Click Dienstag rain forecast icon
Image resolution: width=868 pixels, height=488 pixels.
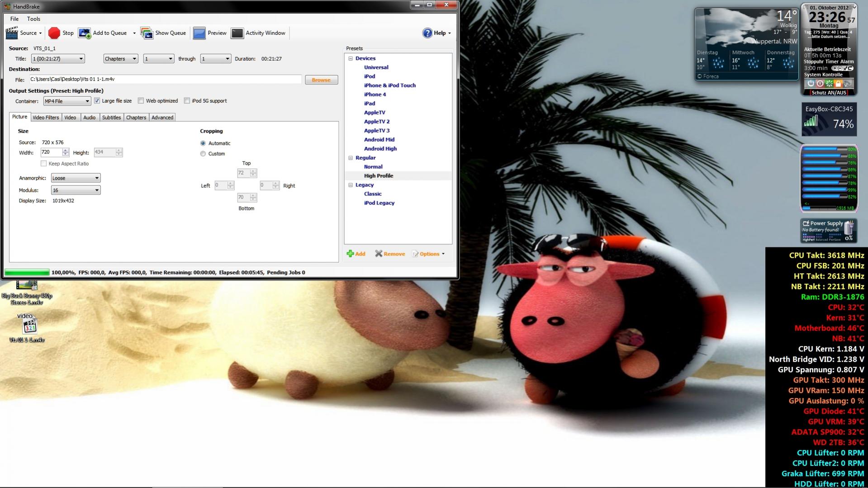tap(718, 64)
